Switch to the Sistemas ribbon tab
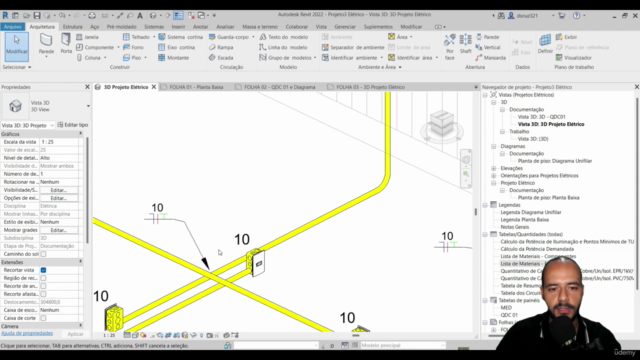The height and width of the screenshot is (360, 640). (x=154, y=27)
